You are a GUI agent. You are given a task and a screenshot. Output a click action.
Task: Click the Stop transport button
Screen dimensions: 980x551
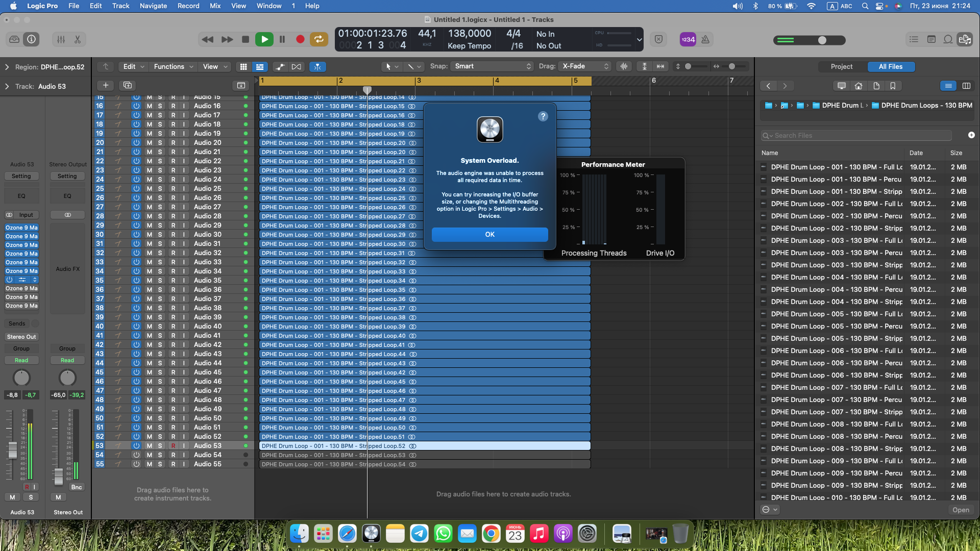pos(246,39)
